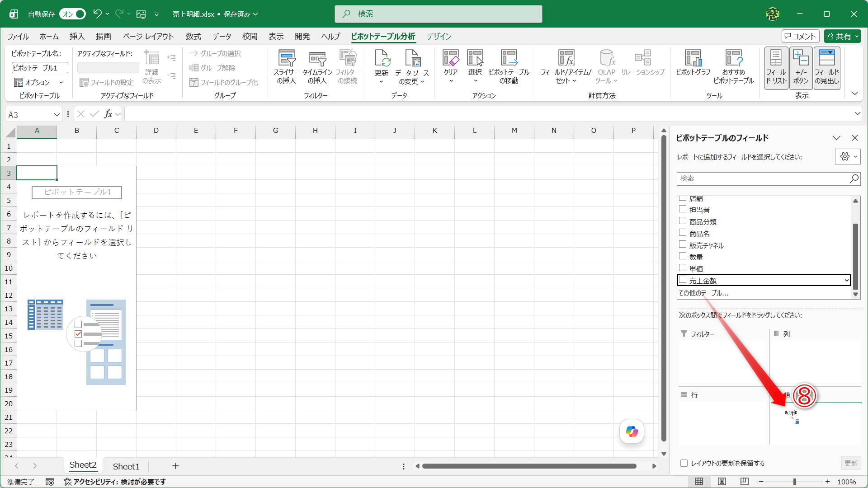Check the 販売チャネル field

(683, 244)
